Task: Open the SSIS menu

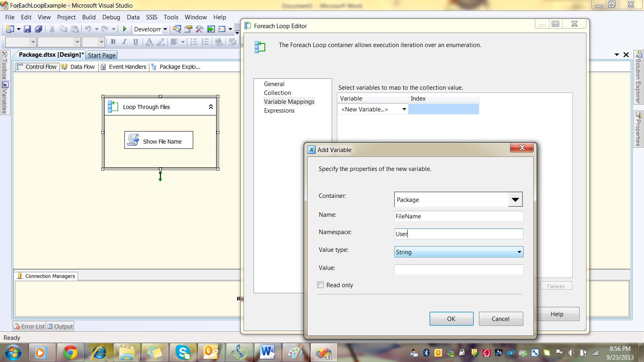Action: tap(151, 17)
